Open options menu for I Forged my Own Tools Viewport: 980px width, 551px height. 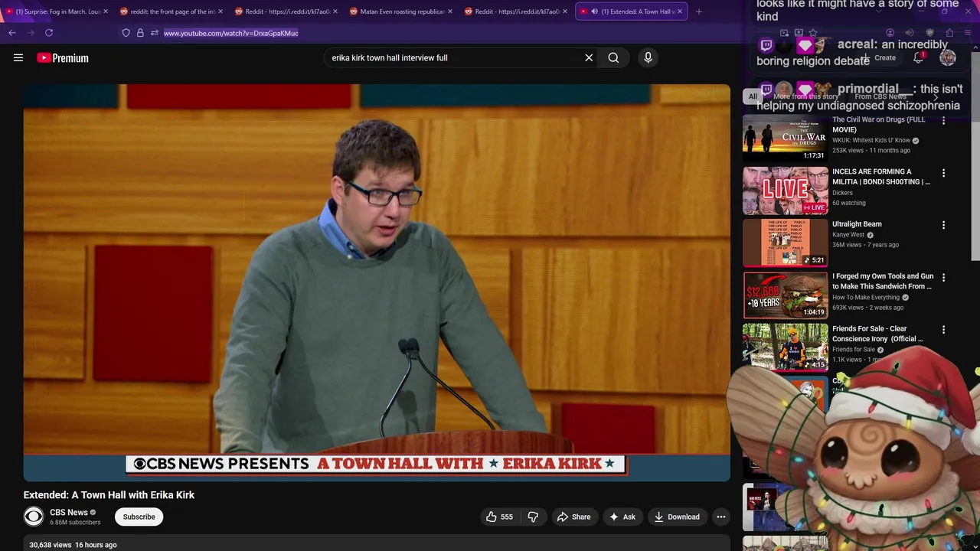coord(943,277)
